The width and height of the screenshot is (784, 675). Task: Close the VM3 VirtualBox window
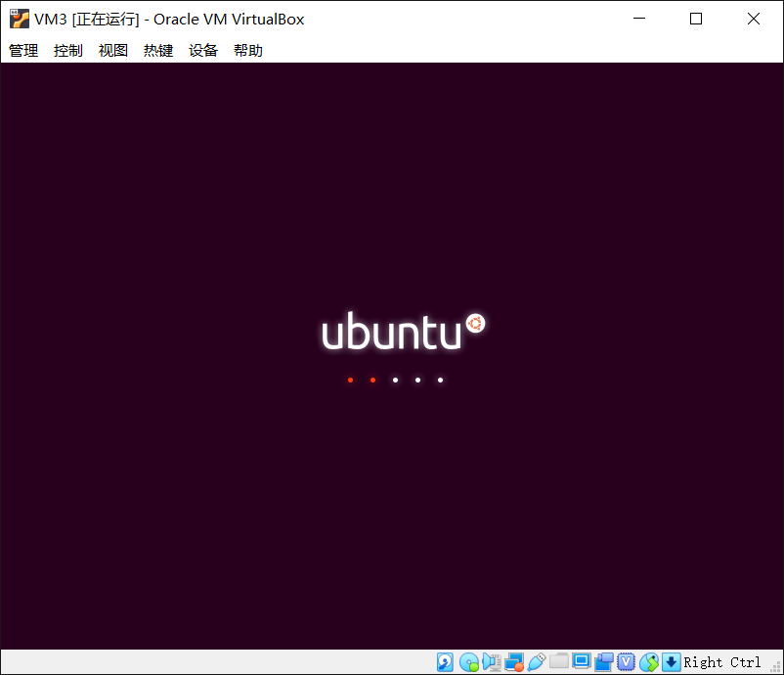(x=754, y=19)
